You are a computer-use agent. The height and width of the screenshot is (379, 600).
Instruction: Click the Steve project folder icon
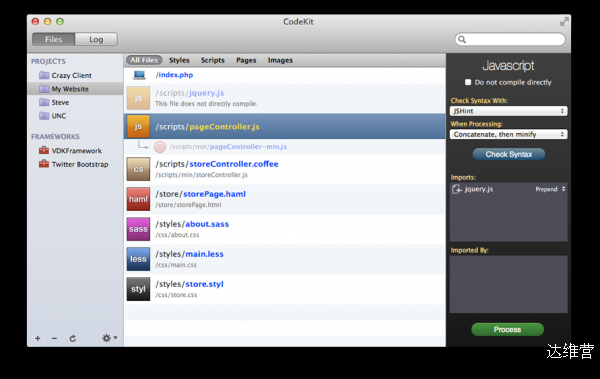(44, 102)
